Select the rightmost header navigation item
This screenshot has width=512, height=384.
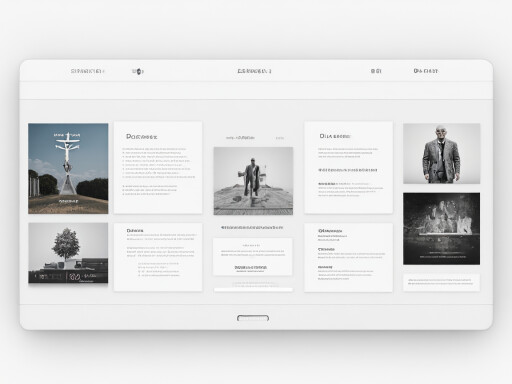(426, 71)
